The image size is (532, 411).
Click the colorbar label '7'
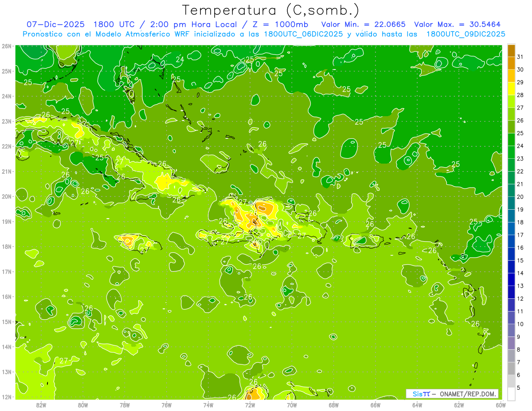520,362
